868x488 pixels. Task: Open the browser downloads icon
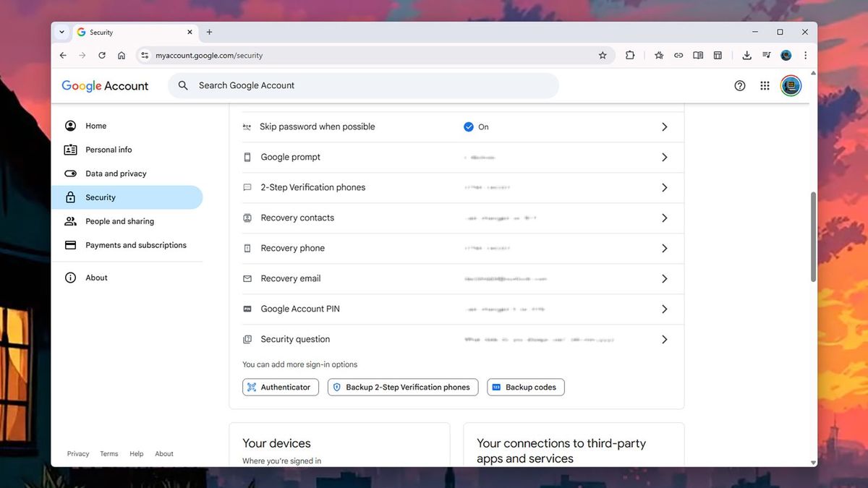coord(746,55)
